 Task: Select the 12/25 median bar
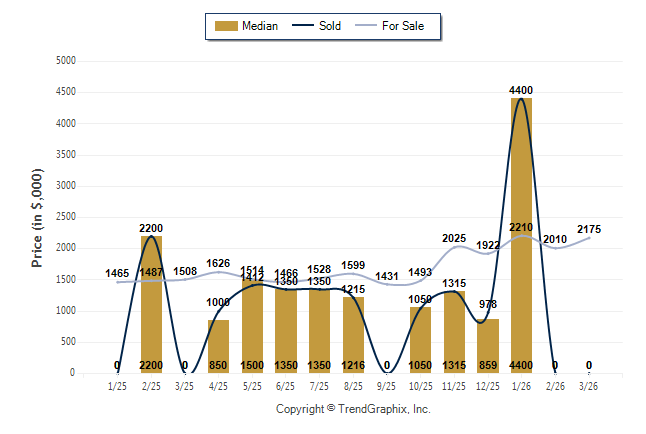(487, 345)
